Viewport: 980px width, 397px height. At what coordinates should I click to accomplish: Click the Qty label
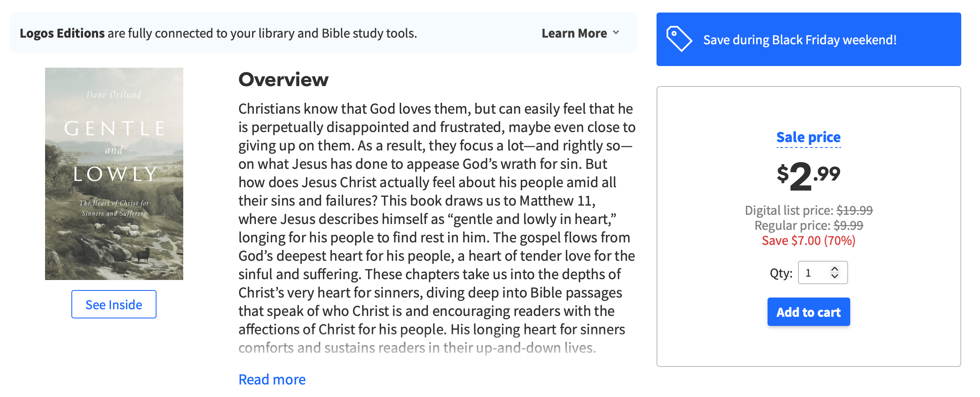click(x=780, y=273)
